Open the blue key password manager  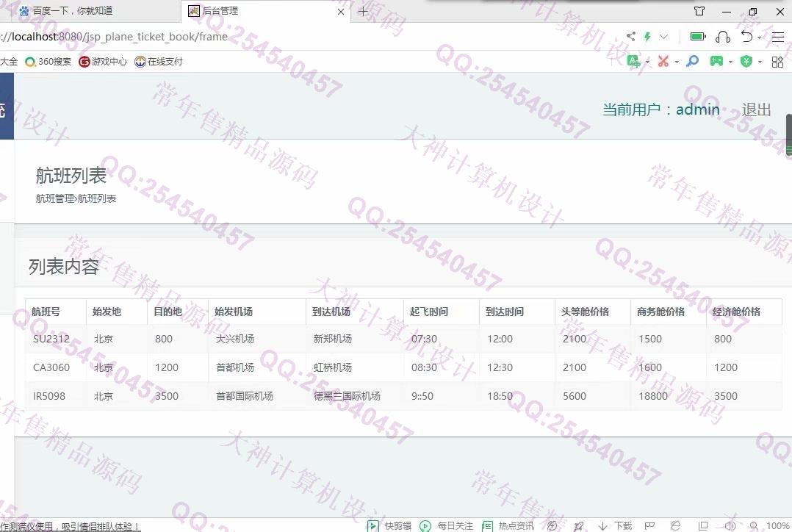(x=692, y=62)
